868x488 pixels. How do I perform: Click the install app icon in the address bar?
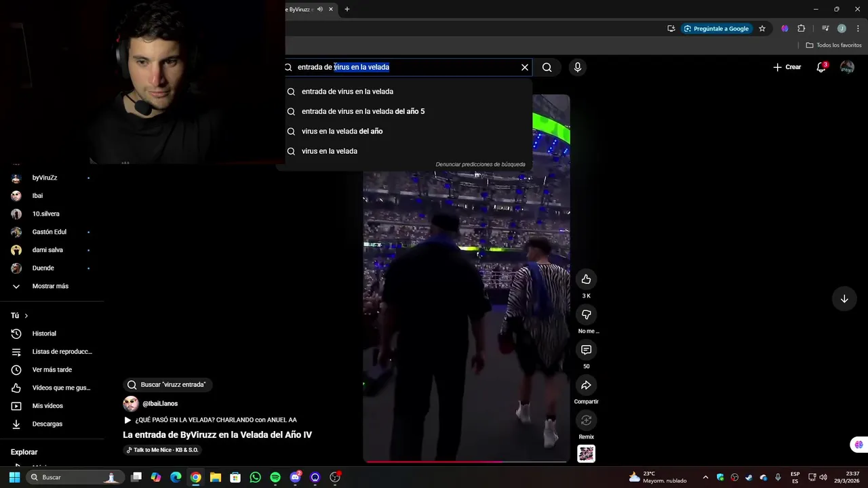[x=671, y=28]
